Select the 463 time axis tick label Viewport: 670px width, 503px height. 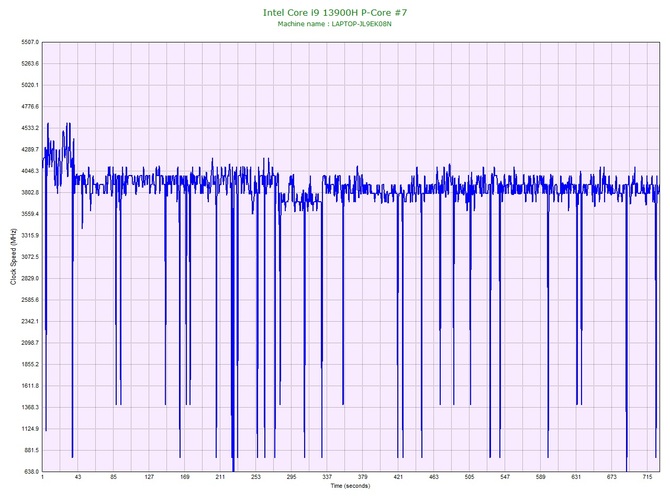[x=434, y=477]
